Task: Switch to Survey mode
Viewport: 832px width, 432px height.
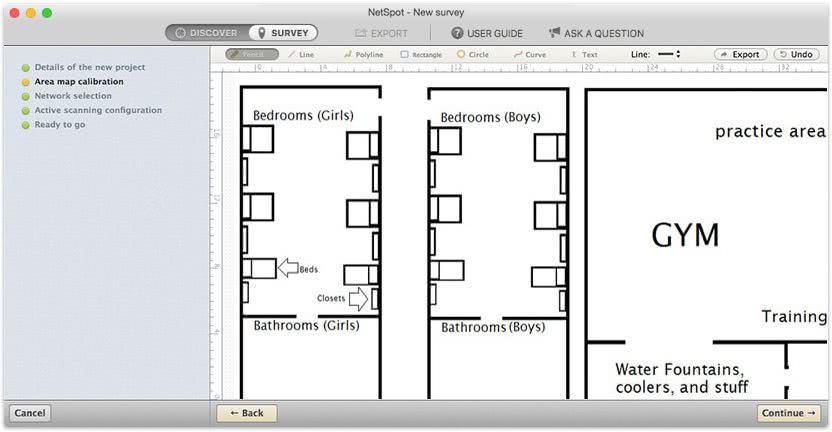Action: pos(283,33)
